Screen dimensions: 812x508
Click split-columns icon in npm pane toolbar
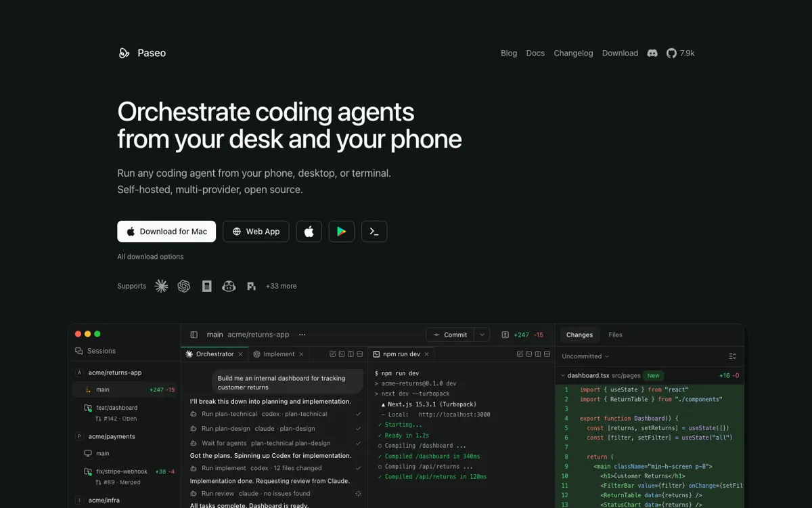coord(538,354)
